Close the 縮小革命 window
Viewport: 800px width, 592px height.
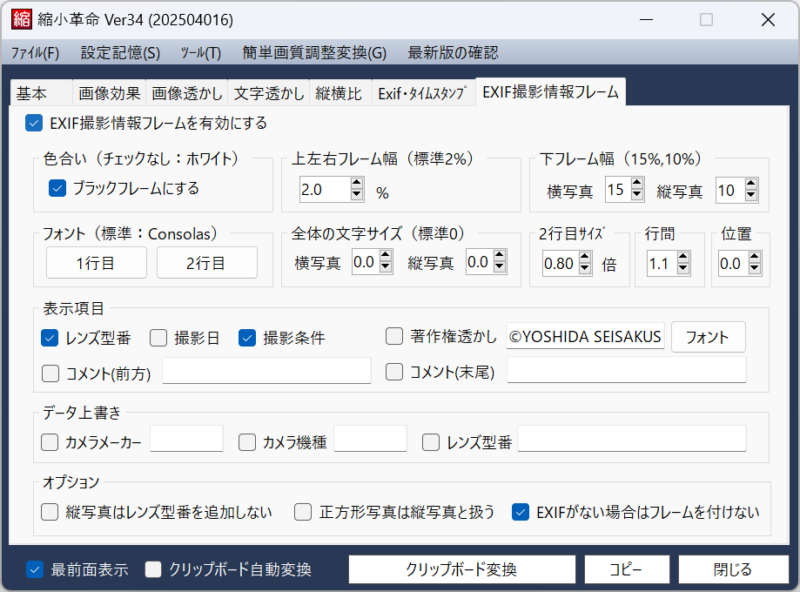click(x=768, y=19)
